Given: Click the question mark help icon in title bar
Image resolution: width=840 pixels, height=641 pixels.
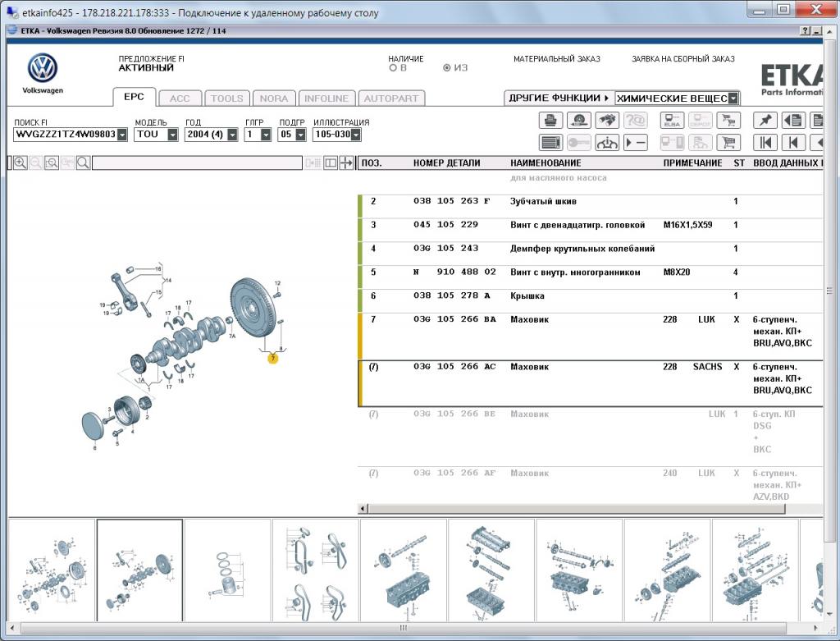Looking at the screenshot, I should (x=806, y=31).
